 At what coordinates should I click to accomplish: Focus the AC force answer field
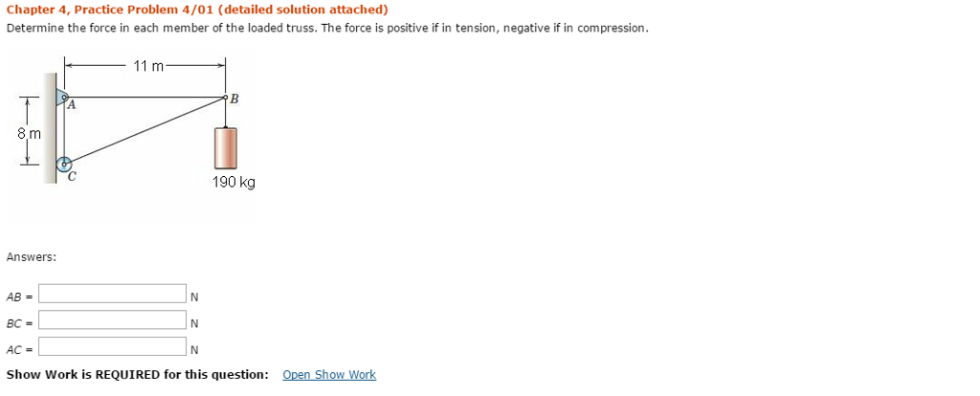coord(112,346)
